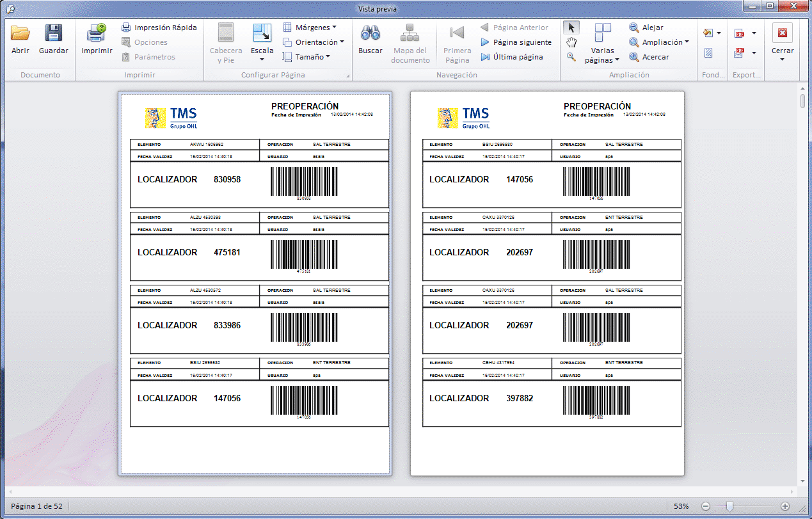Open the Márgenes dropdown
Viewport: 812px width, 519px height.
[x=309, y=28]
